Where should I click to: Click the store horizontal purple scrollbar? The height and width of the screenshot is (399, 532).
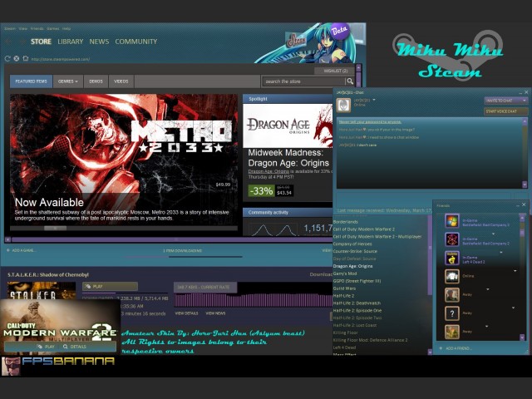click(x=172, y=239)
